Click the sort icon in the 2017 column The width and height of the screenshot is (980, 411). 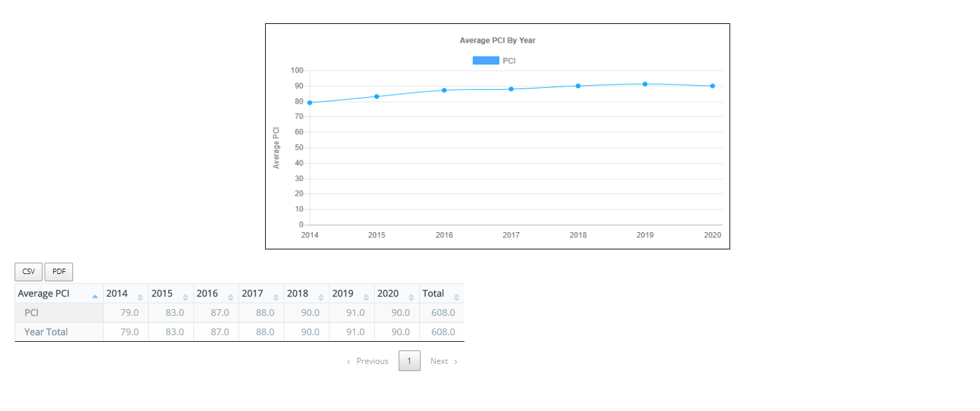[276, 297]
